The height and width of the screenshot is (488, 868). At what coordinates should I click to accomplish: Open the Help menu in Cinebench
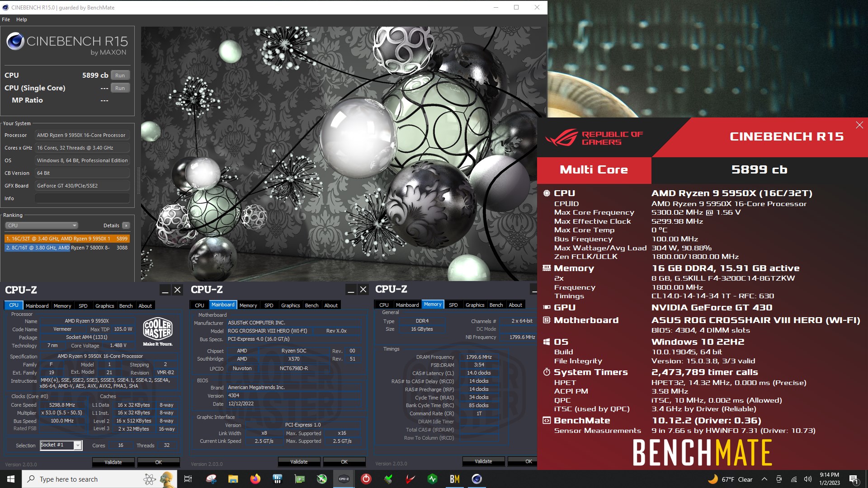22,19
